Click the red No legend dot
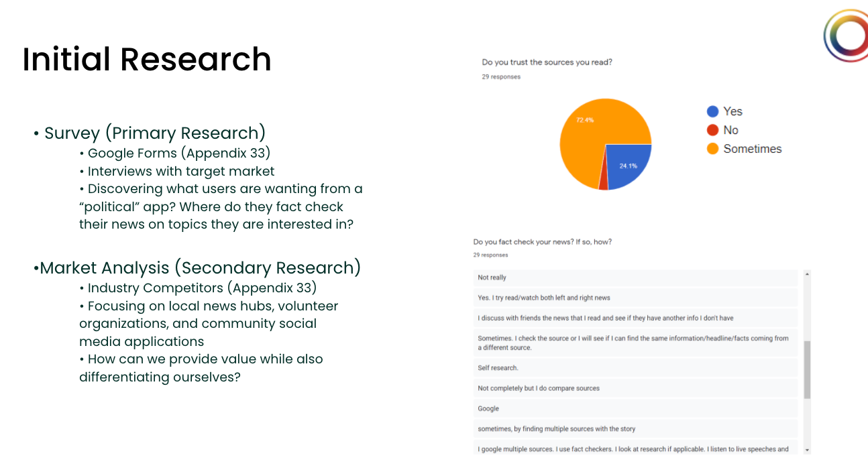The height and width of the screenshot is (472, 868). pos(712,130)
